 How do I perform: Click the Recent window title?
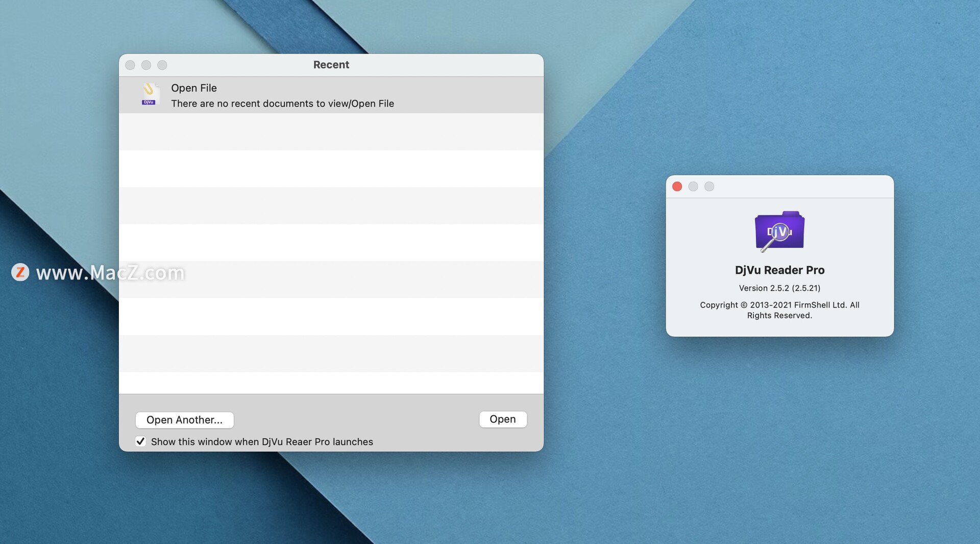(x=331, y=65)
